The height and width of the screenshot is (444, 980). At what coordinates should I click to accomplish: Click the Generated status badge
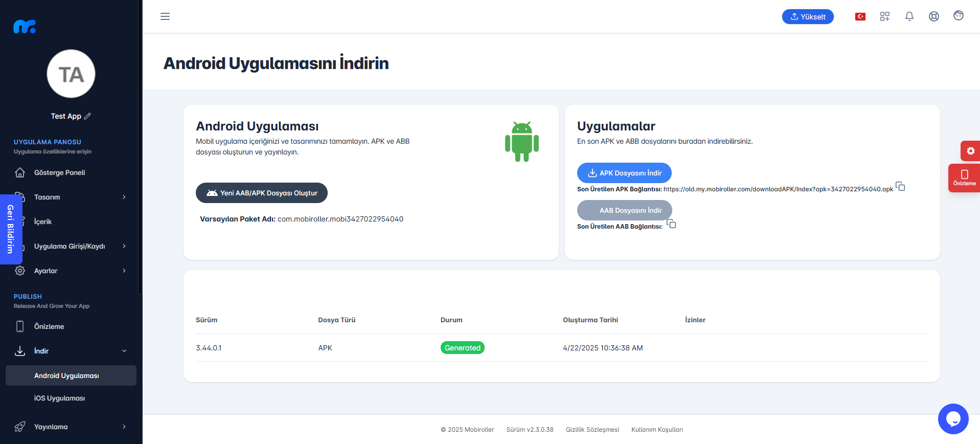[x=463, y=348]
